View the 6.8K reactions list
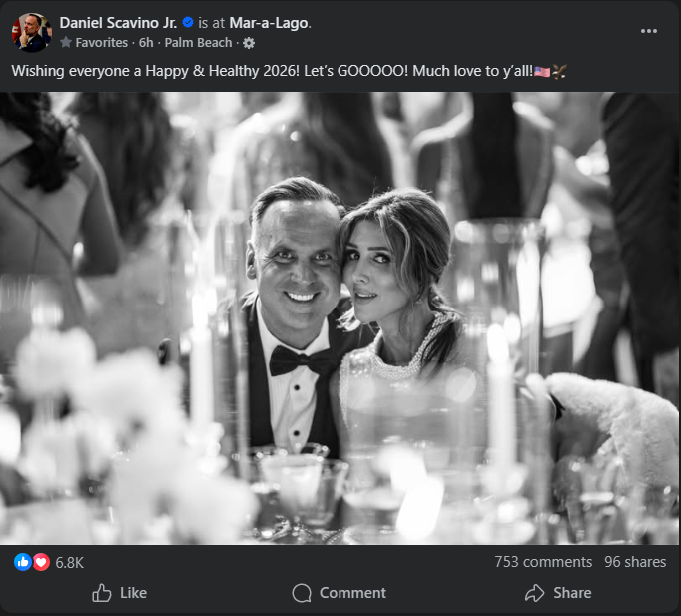 click(69, 562)
